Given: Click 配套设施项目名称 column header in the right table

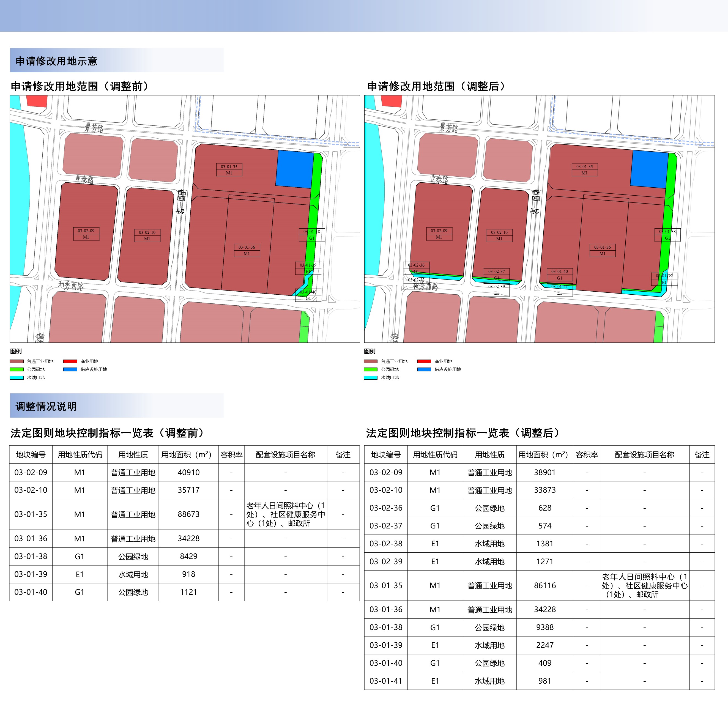Looking at the screenshot, I should point(644,454).
